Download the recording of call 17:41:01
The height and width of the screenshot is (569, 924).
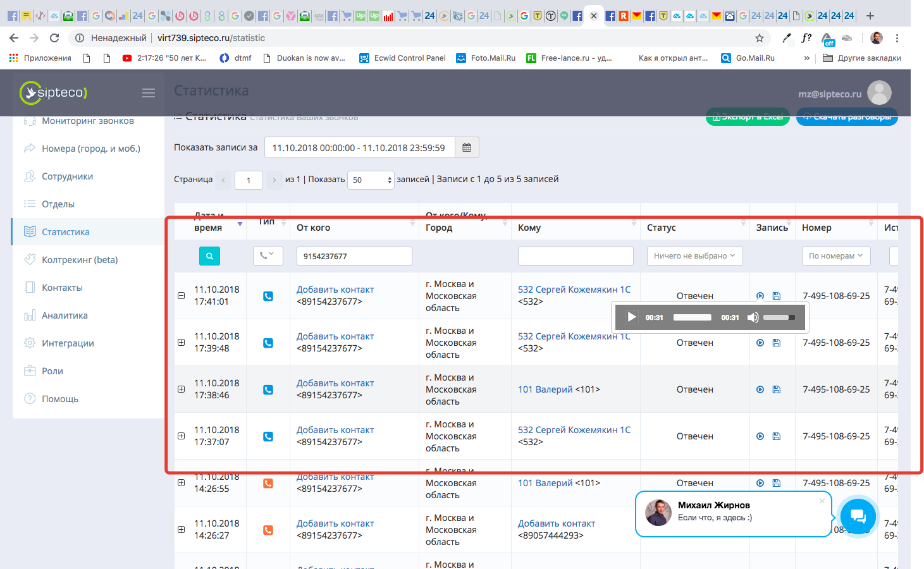[x=776, y=296]
